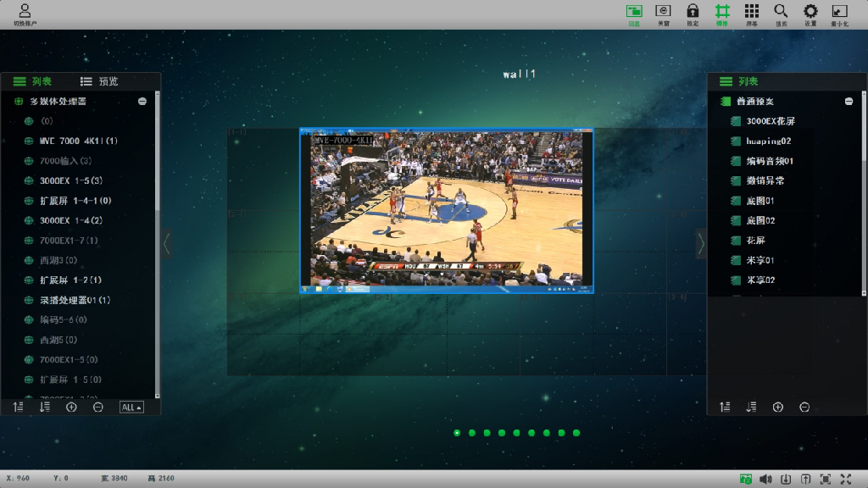Toggle the 锁定 padlock icon

693,15
